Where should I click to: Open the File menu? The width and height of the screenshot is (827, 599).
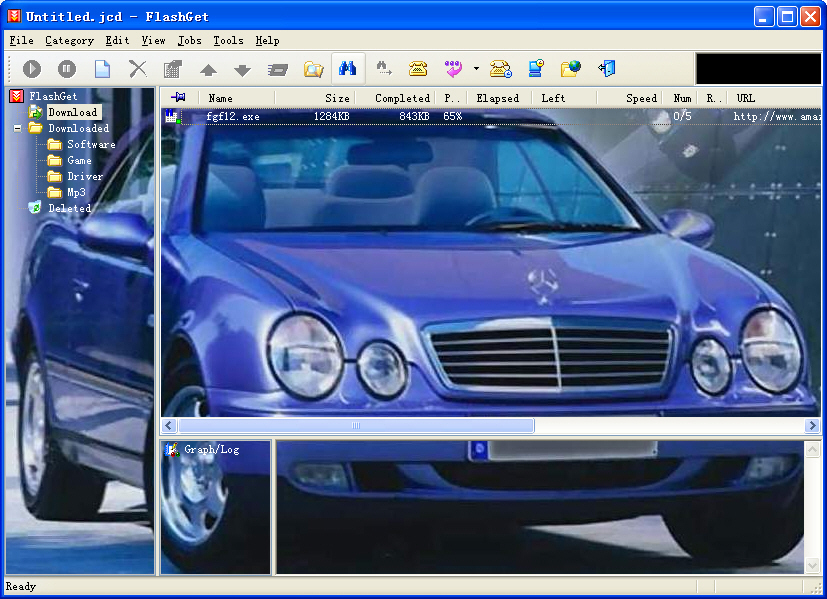coord(21,41)
